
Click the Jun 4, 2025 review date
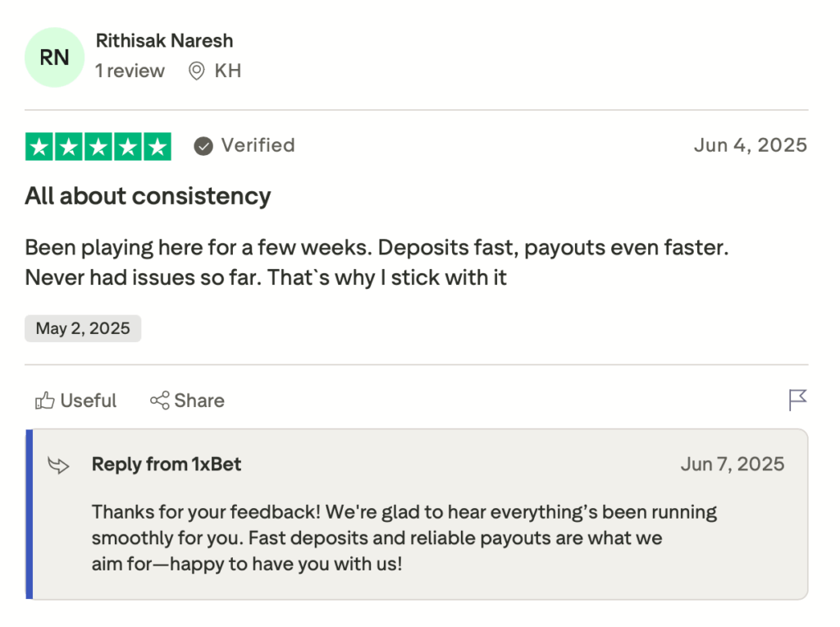tap(750, 145)
